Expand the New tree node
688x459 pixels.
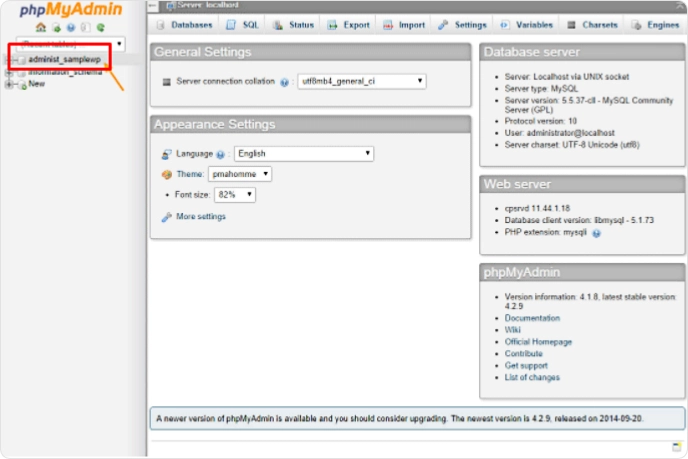coord(8,84)
